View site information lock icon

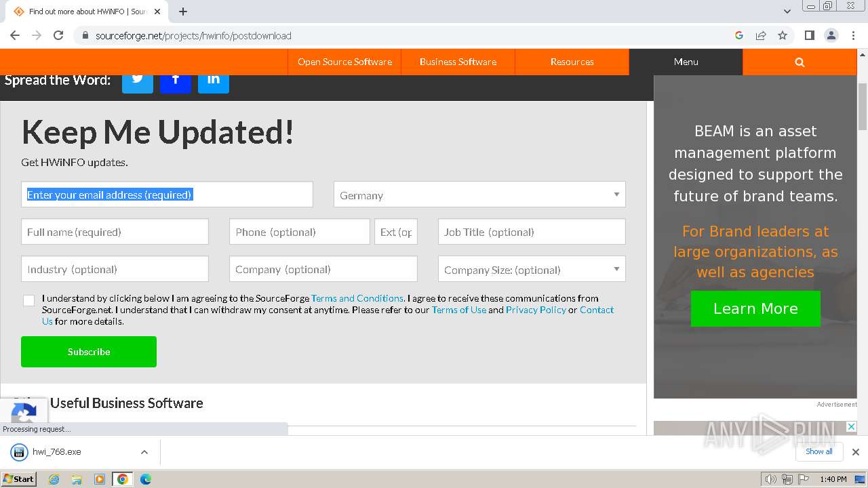pos(85,35)
